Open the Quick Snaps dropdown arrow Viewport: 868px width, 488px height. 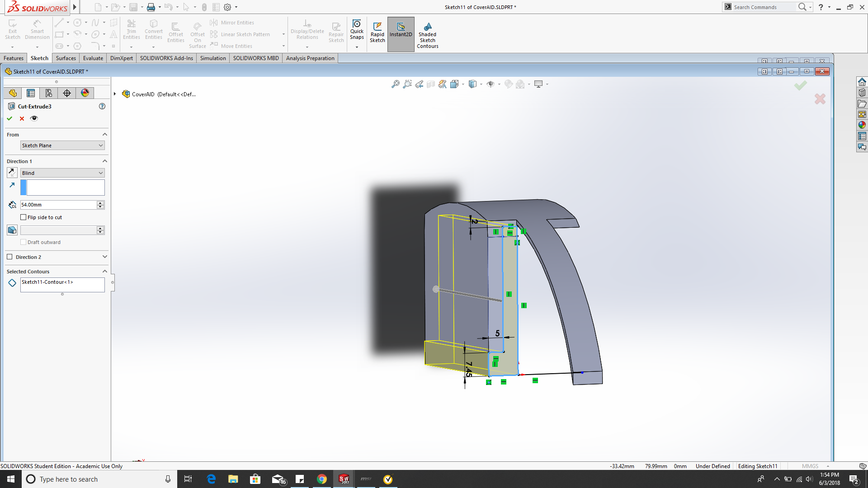[x=357, y=47]
